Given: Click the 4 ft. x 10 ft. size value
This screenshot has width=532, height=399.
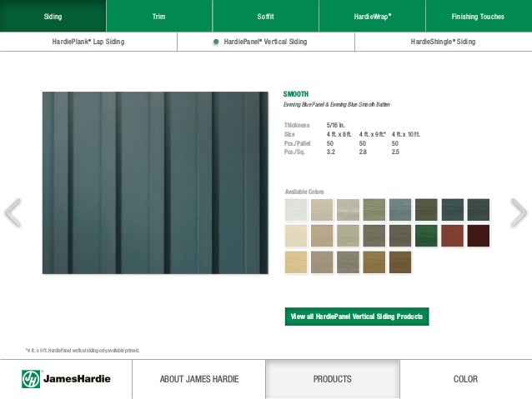Looking at the screenshot, I should click(x=406, y=134).
